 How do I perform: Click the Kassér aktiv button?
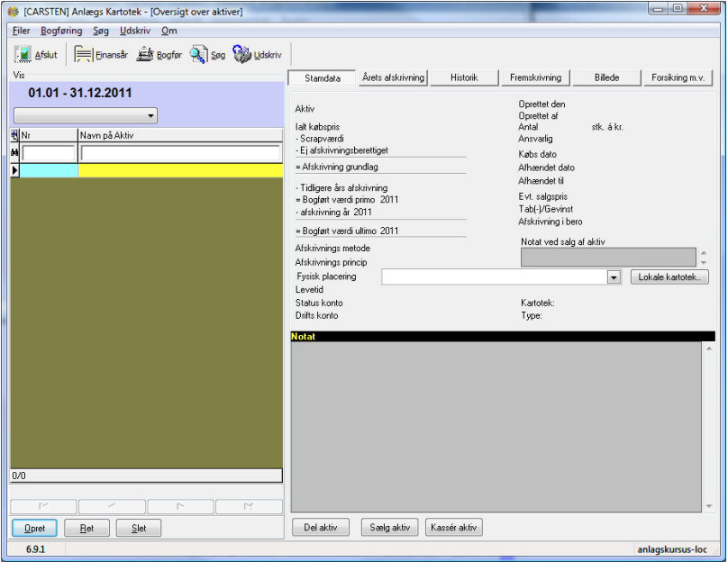click(x=454, y=527)
